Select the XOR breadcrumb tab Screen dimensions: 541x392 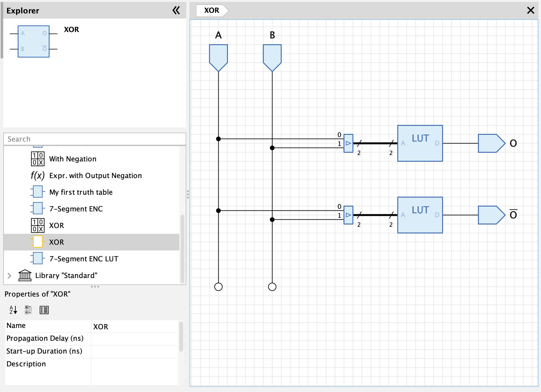[212, 10]
